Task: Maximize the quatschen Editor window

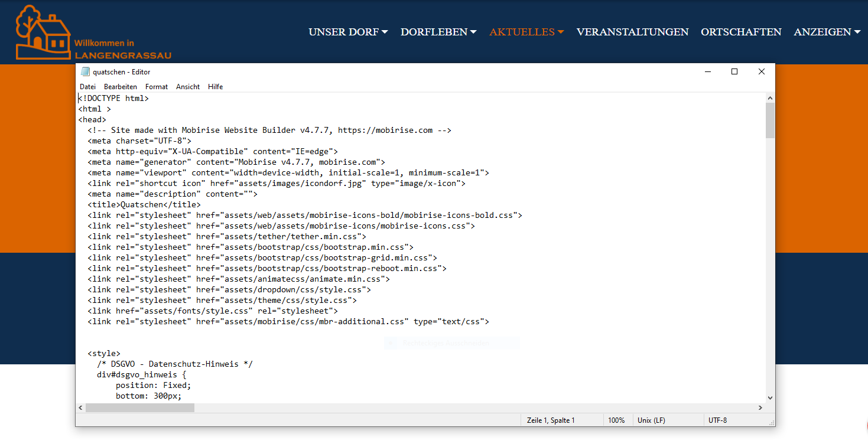Action: tap(734, 71)
